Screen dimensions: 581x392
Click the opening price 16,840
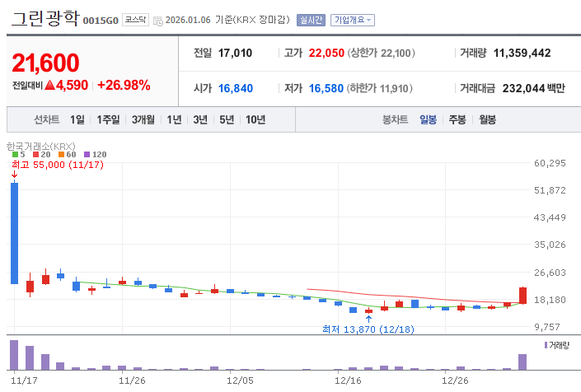[x=236, y=88]
